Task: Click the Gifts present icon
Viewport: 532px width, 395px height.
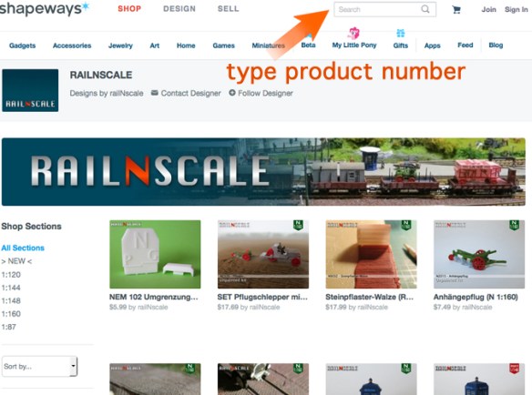Action: coord(400,33)
